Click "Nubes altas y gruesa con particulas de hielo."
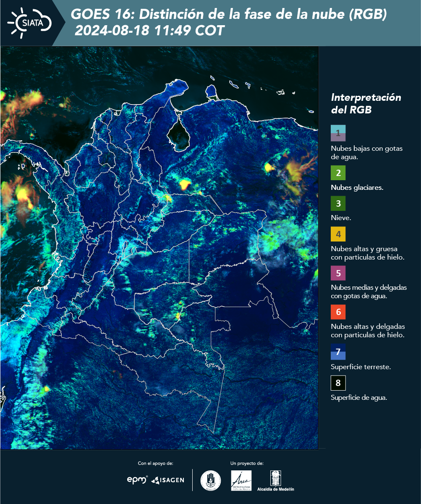This screenshot has height=504, width=421. (x=367, y=253)
